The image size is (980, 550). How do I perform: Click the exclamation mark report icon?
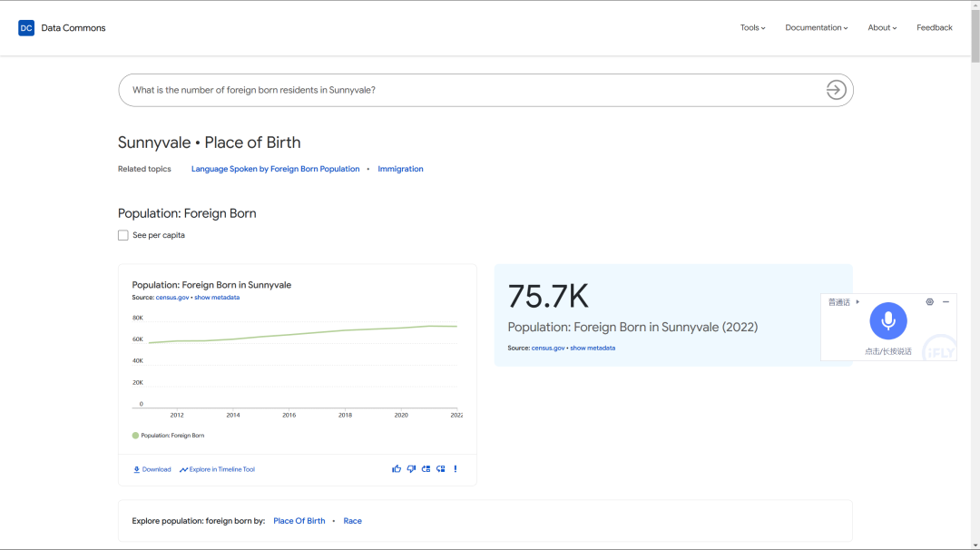(x=456, y=469)
